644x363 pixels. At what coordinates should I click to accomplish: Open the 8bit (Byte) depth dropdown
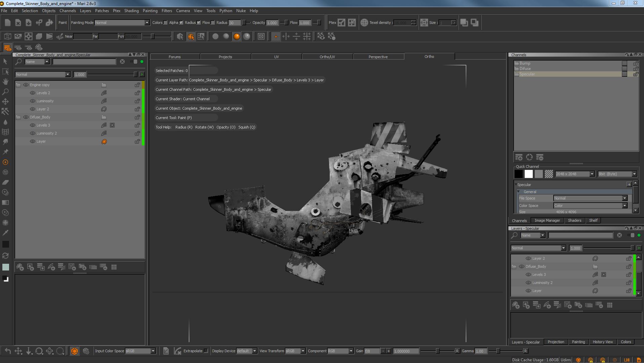617,174
